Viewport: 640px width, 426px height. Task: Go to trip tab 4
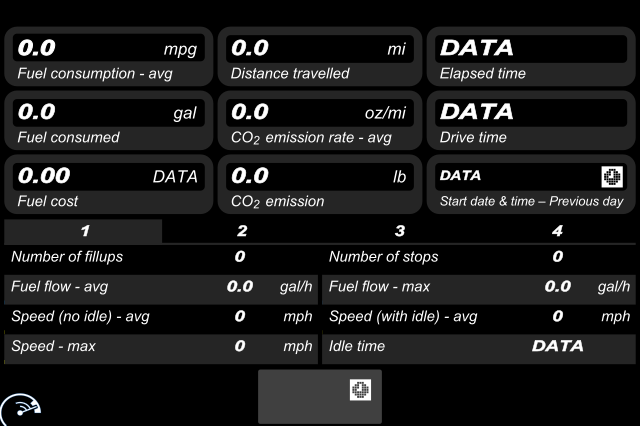point(557,231)
